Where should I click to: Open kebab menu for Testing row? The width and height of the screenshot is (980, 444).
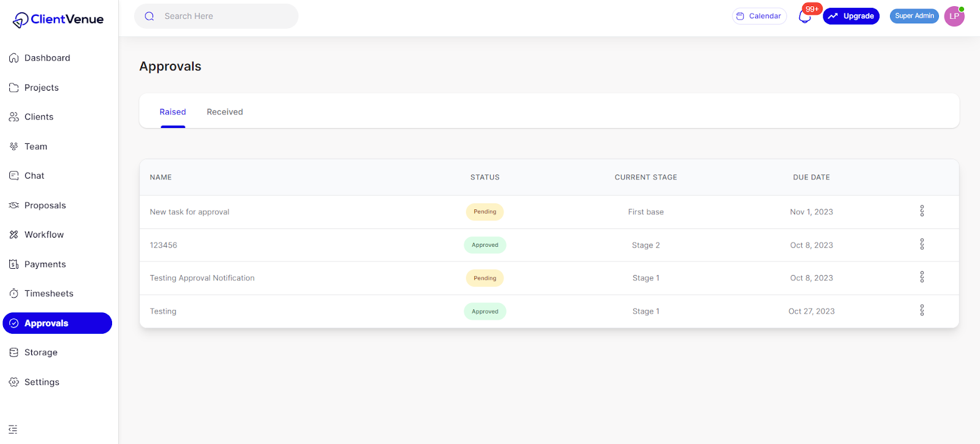[922, 310]
